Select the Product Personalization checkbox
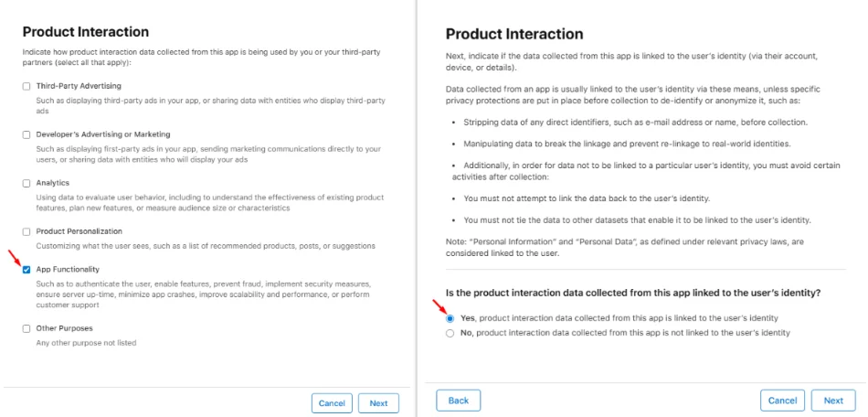The image size is (868, 417). point(26,231)
